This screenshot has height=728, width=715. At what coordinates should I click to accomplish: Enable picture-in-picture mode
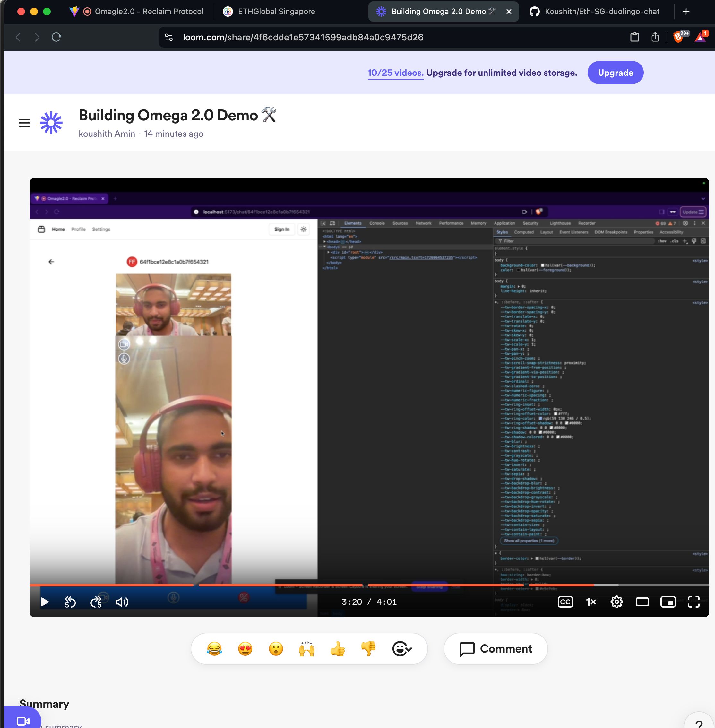668,602
